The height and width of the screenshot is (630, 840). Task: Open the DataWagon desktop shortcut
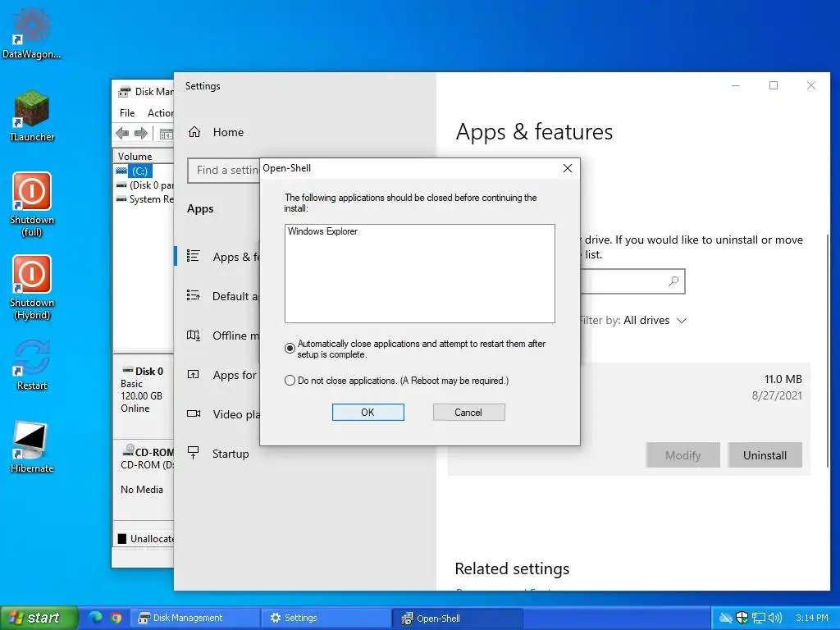32,33
